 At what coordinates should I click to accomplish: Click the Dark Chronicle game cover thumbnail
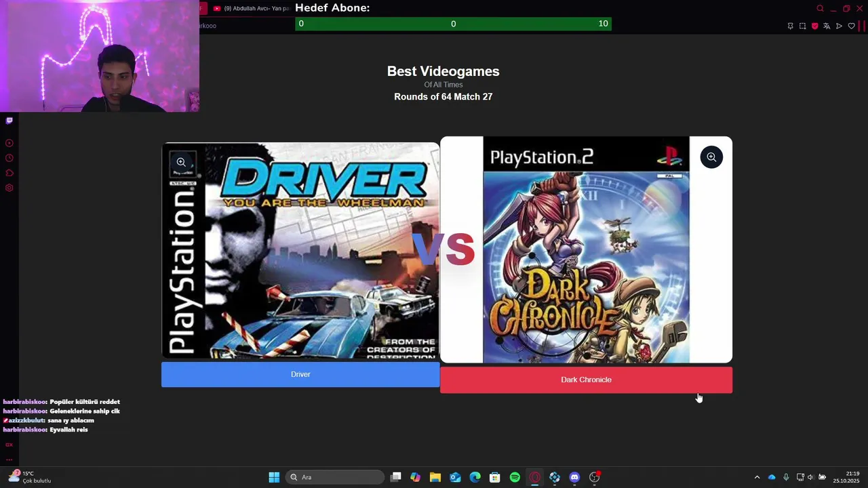click(586, 249)
